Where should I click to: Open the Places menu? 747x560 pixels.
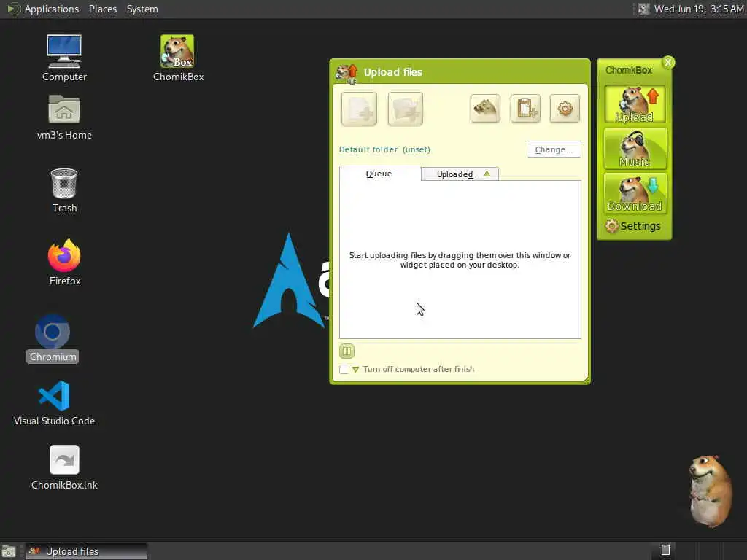point(103,9)
